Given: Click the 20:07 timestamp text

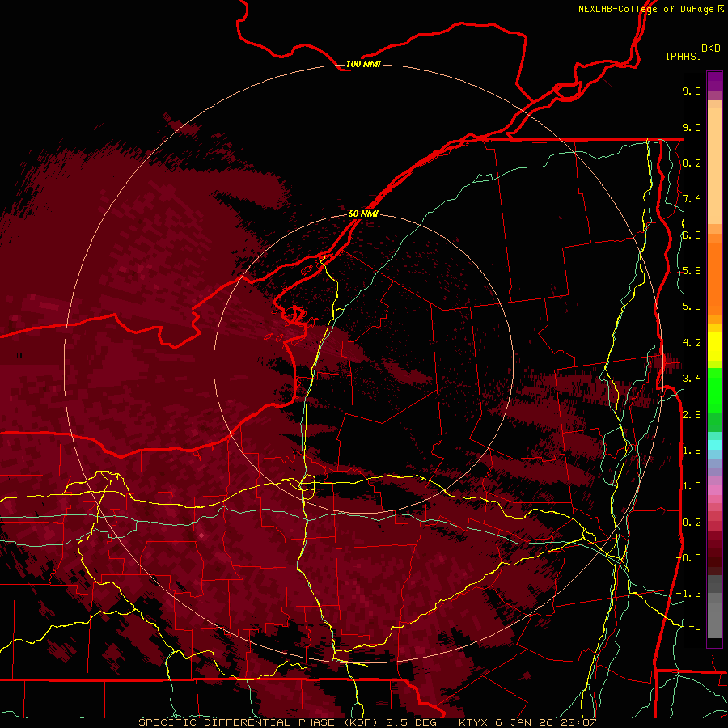Looking at the screenshot, I should click(x=578, y=722).
